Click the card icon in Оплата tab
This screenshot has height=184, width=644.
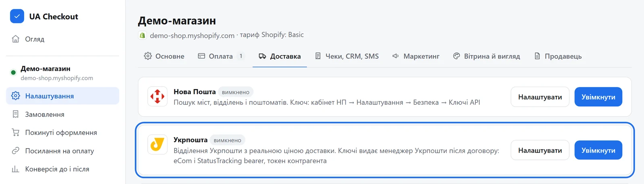[202, 56]
